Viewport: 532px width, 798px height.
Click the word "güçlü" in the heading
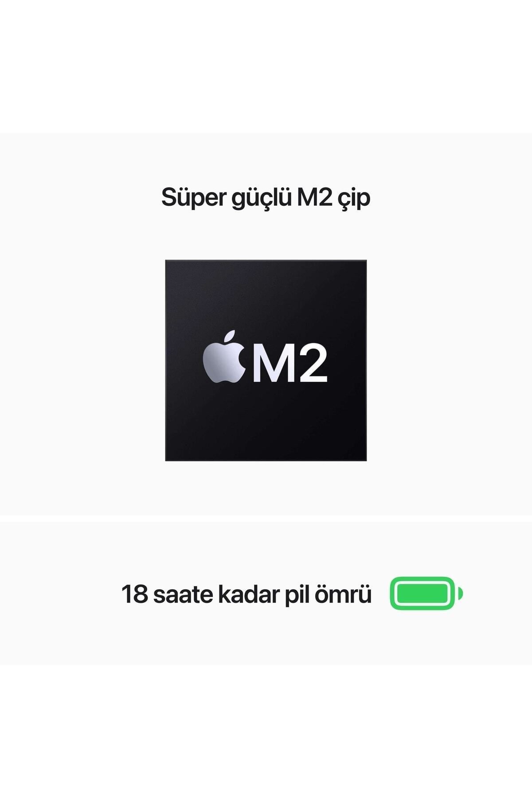point(262,199)
